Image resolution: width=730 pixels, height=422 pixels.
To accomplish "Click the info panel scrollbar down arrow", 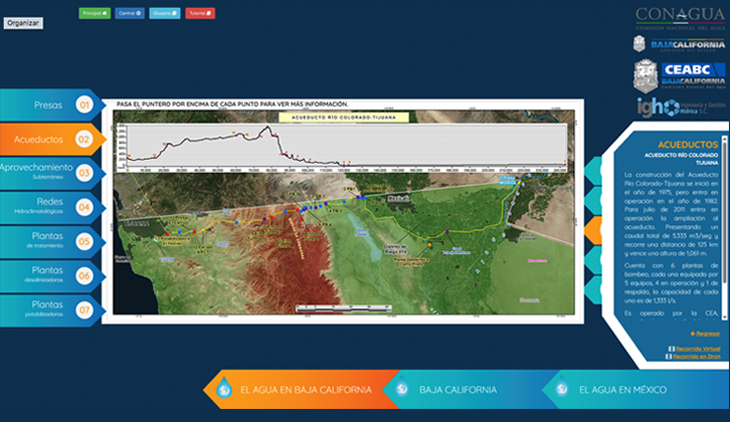I will (724, 317).
